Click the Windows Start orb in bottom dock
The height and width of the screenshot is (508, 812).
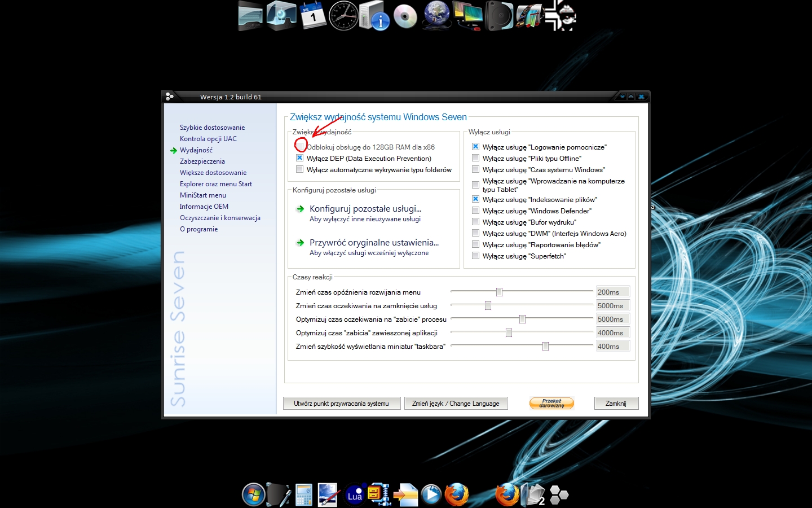[254, 495]
